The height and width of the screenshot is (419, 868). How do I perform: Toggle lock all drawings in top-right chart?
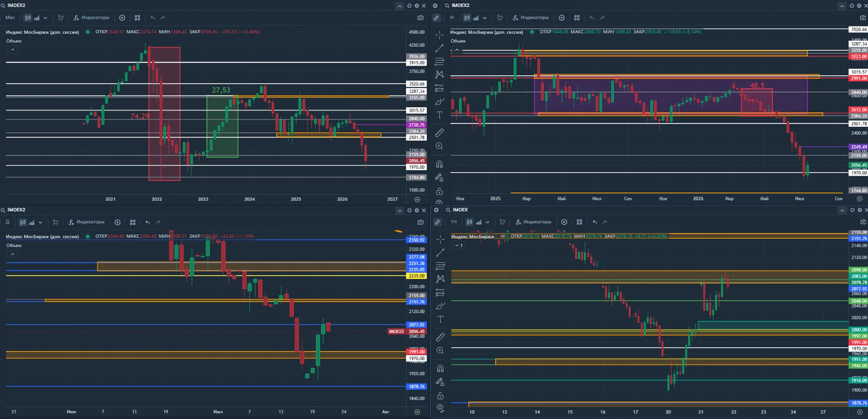pos(439,191)
